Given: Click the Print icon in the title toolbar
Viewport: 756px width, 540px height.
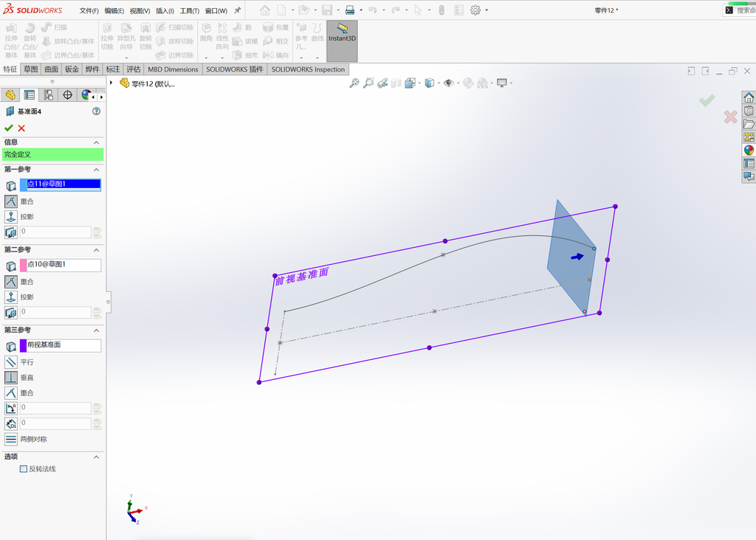Looking at the screenshot, I should [x=350, y=10].
